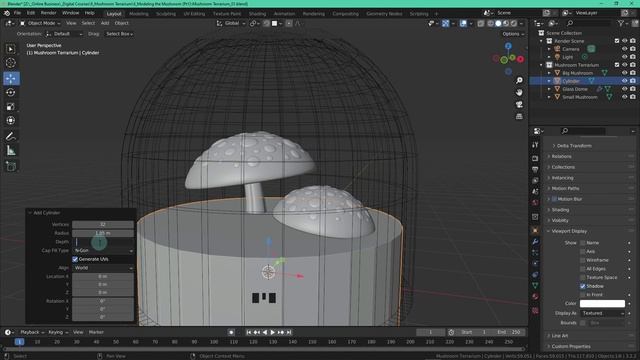Uncheck the Shadow checkbox

(x=582, y=286)
